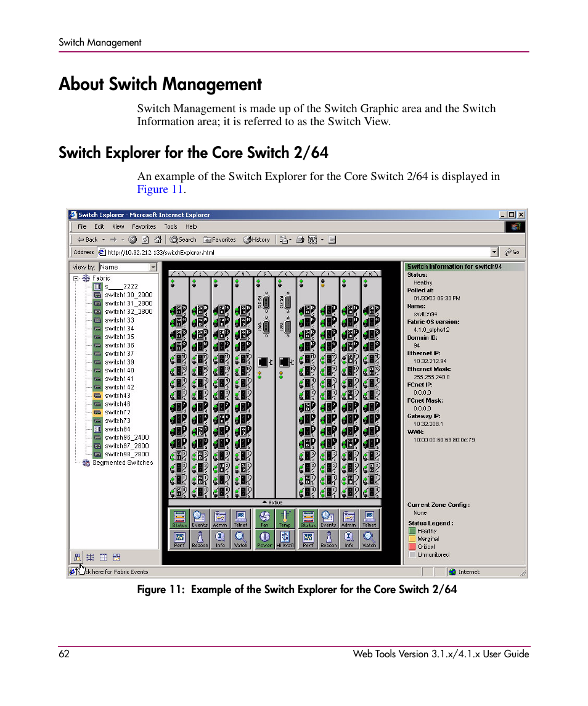The image size is (588, 706).
Task: Open Perf button in the left switch panel
Action: (x=179, y=539)
